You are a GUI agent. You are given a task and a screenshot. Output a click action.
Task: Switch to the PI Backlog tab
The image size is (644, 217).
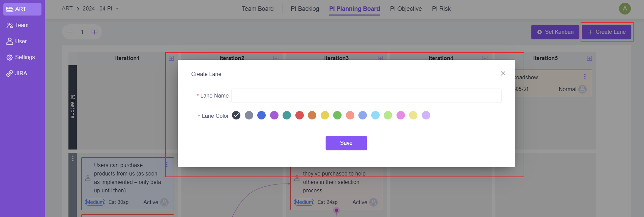(x=305, y=9)
